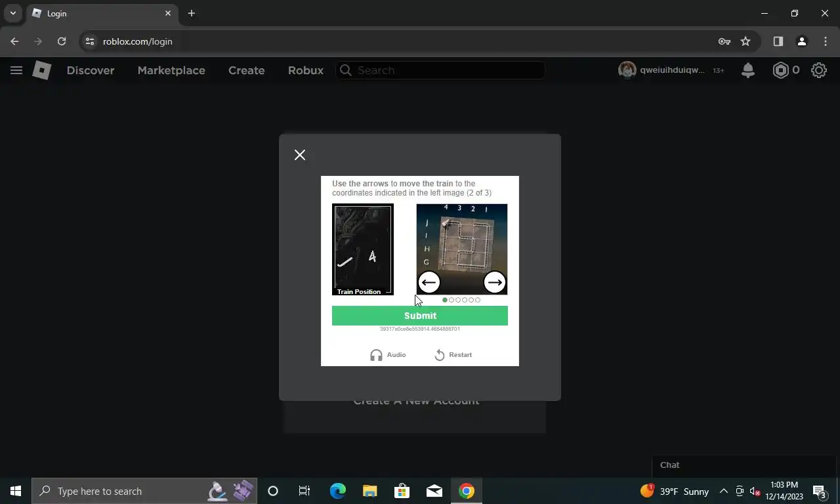
Task: Open the Windows notification center
Action: coord(819,491)
